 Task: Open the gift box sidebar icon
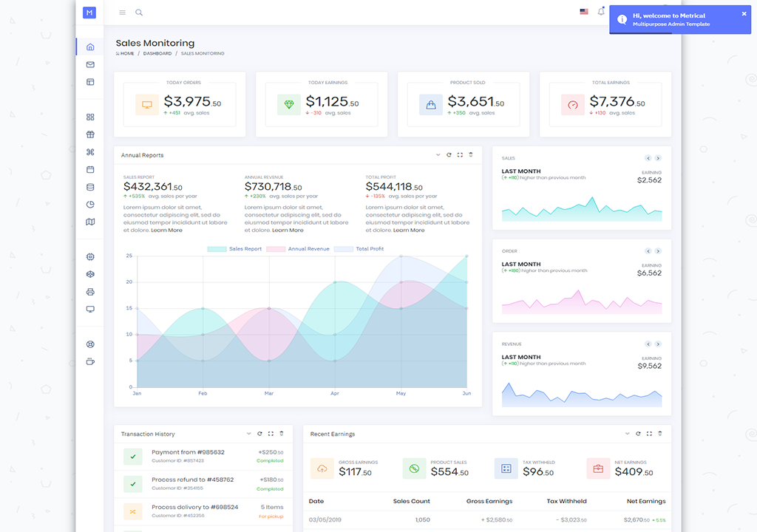pos(90,134)
